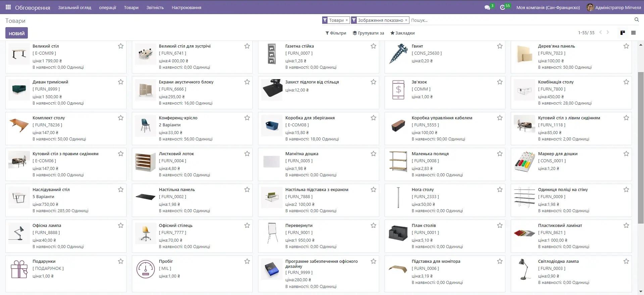Image resolution: width=644 pixels, height=295 pixels.
Task: Open the activities clock icon
Action: point(502,7)
